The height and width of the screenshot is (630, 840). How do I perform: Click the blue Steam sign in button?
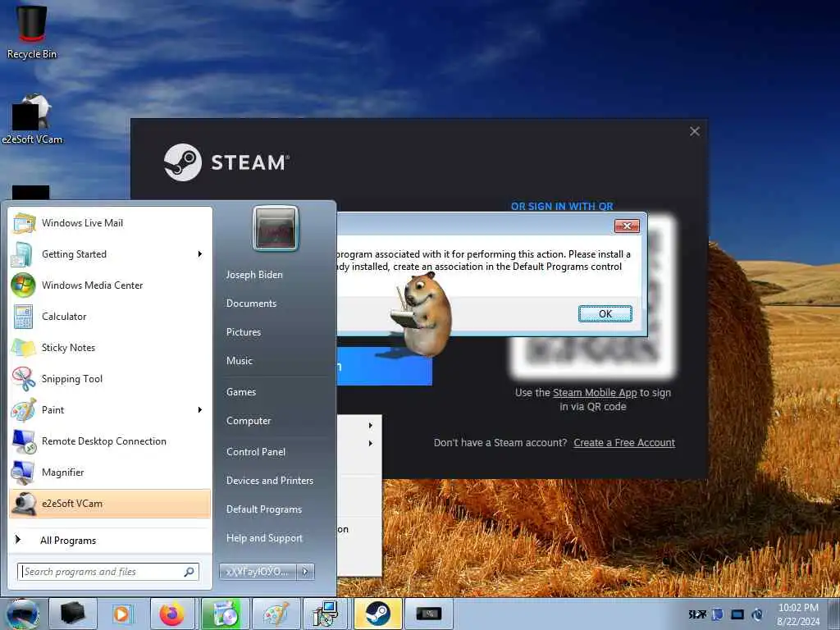385,367
